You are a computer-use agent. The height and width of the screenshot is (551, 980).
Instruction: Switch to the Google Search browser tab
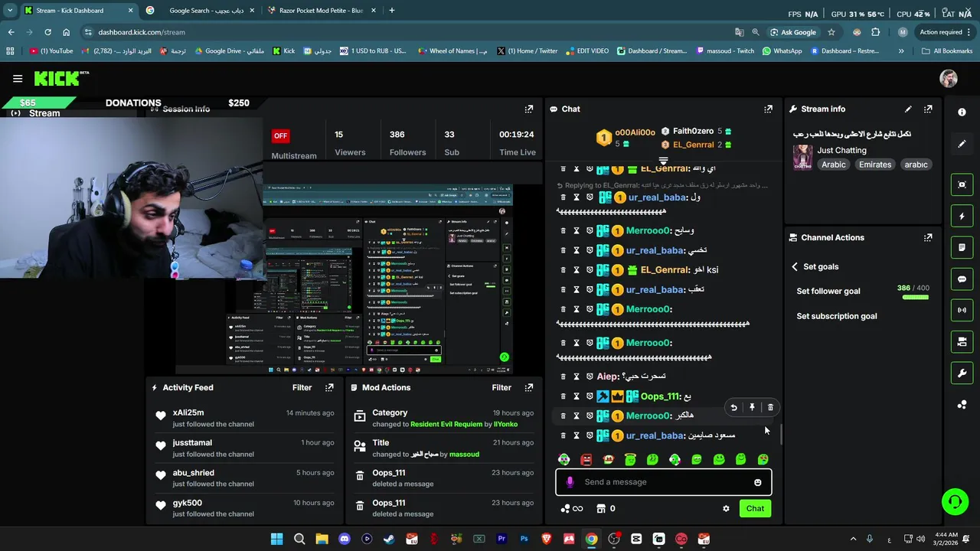(x=201, y=11)
